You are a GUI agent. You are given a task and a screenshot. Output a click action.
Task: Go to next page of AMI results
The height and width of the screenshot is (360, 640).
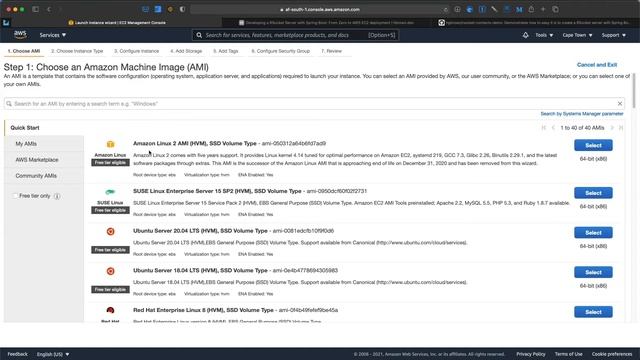(x=612, y=128)
